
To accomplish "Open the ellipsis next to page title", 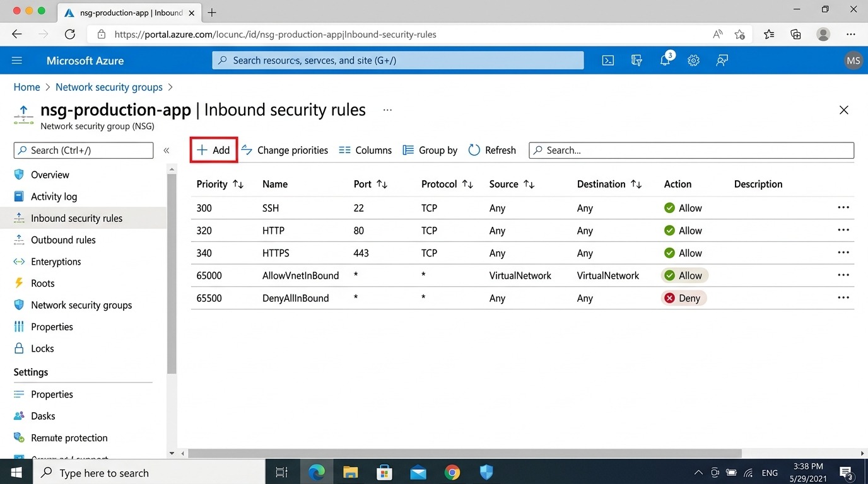I will tap(387, 110).
